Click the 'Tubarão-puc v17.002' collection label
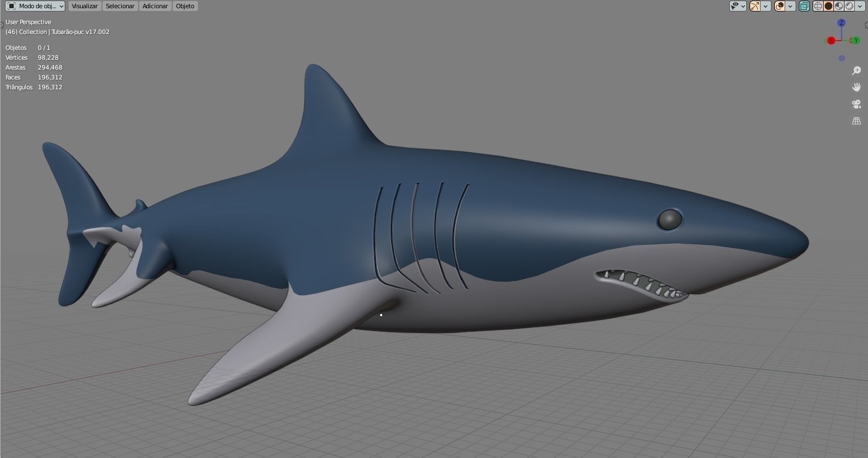Screen dimensions: 868x458 click(x=81, y=32)
